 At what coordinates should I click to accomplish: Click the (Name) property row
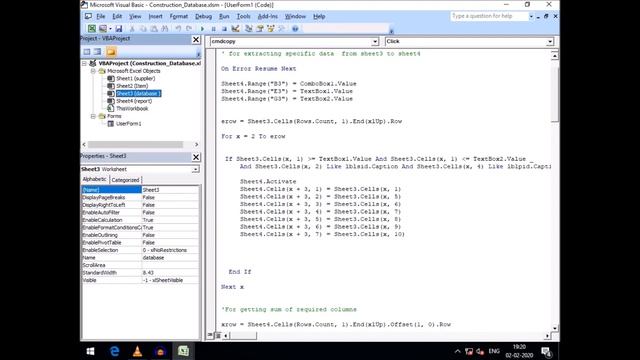coord(140,190)
